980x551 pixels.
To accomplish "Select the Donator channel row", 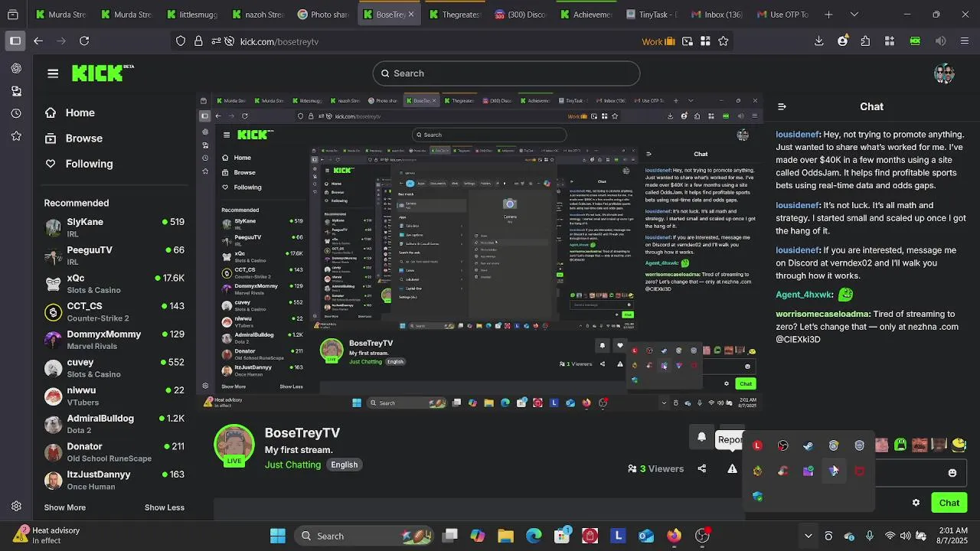I will point(115,452).
